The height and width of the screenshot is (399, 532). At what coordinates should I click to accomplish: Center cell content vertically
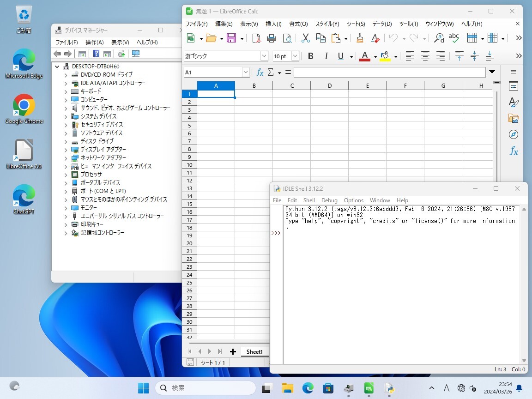pos(474,56)
